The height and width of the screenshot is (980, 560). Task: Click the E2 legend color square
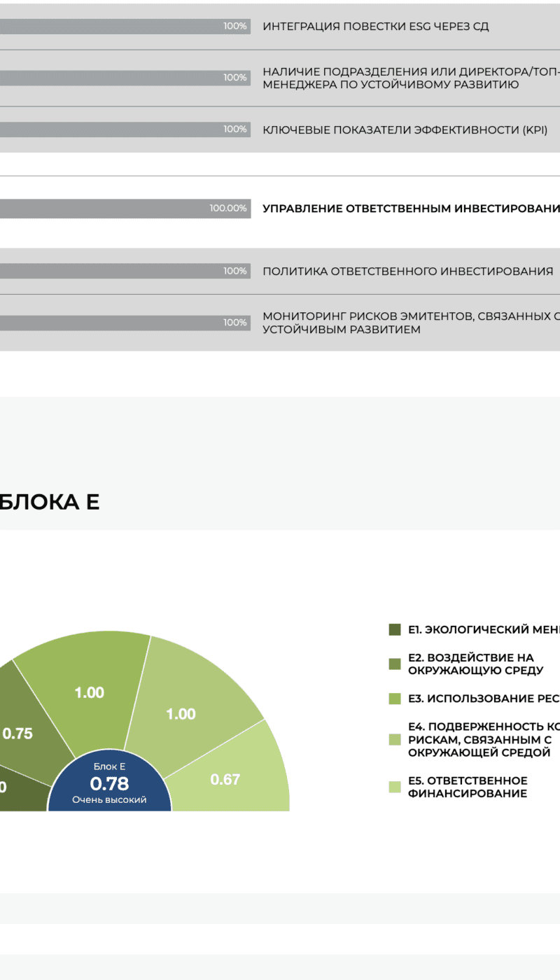[394, 664]
